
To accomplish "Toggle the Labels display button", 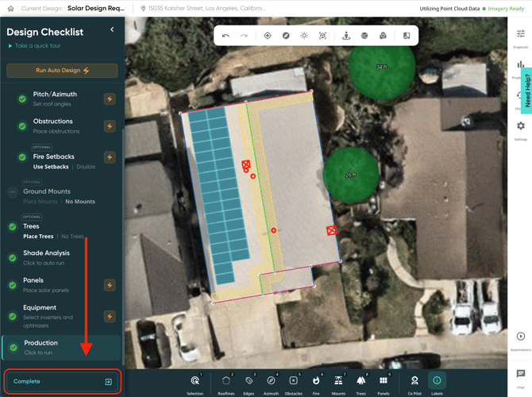I will click(x=437, y=382).
